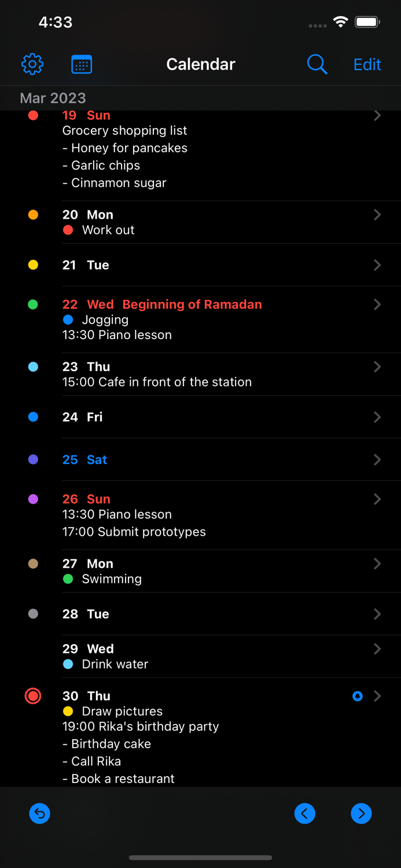The image size is (401, 868).
Task: Tap the home indicator bar at the bottom
Action: [200, 858]
